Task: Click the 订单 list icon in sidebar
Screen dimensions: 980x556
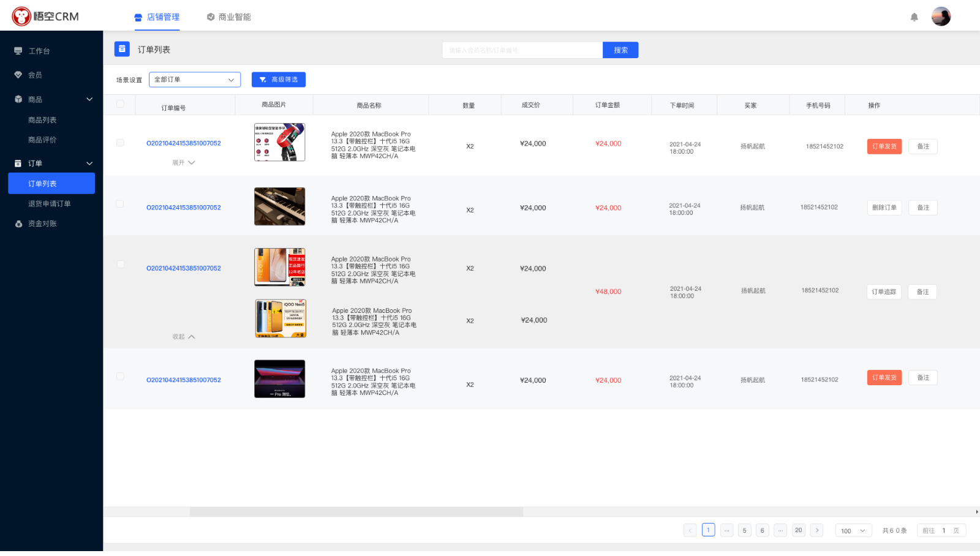Action: (18, 163)
